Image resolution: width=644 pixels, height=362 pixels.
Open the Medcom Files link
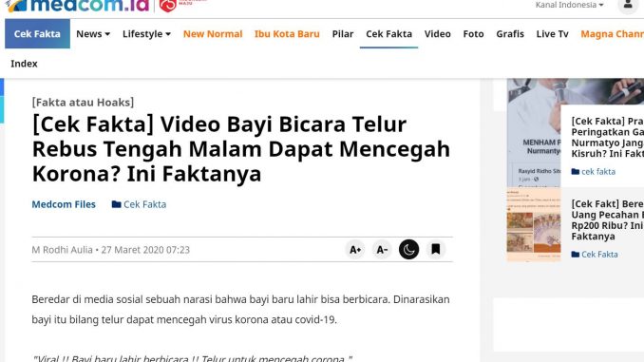(x=64, y=204)
